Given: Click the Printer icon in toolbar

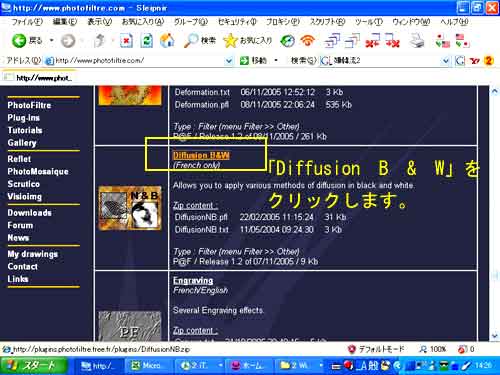Looking at the screenshot, I should point(417,41).
